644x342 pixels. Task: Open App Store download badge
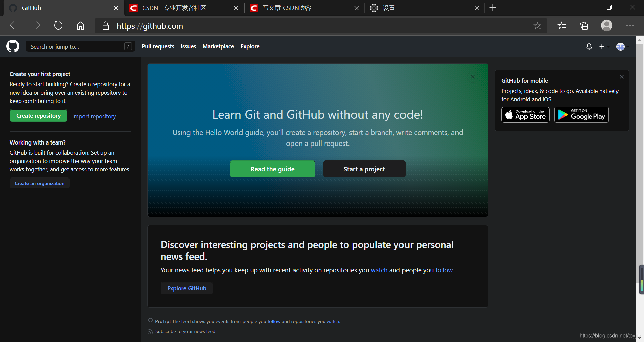[x=526, y=115]
